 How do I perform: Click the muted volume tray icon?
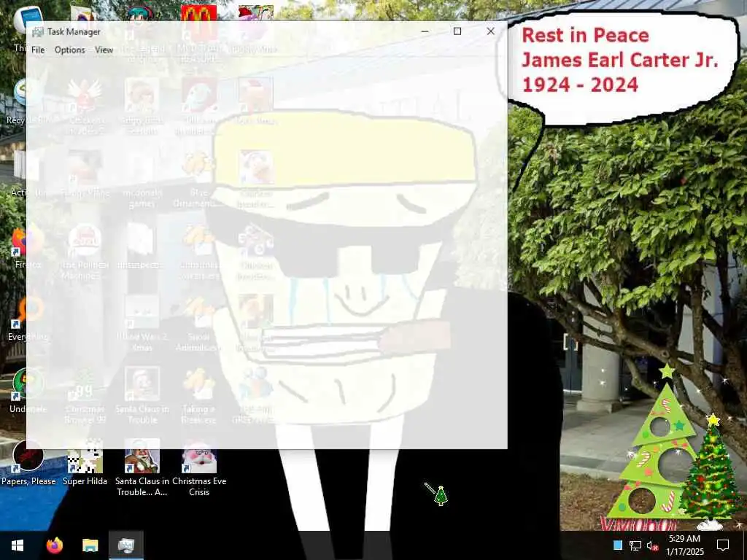(x=653, y=545)
